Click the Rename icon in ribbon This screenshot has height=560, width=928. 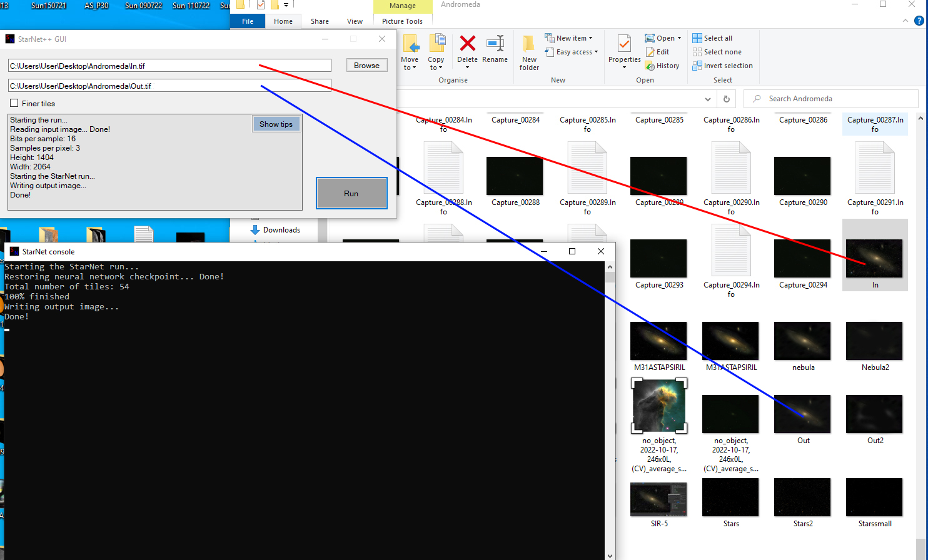(x=495, y=44)
